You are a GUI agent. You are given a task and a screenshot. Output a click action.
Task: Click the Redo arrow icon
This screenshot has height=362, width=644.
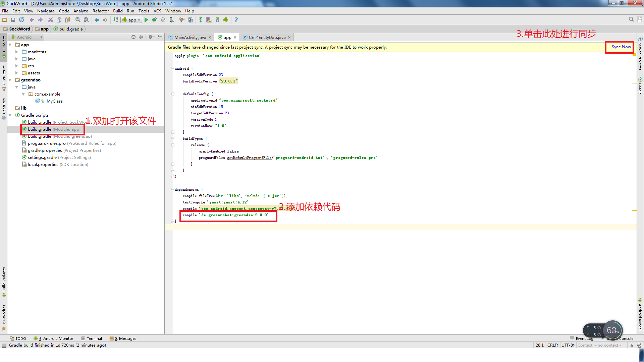click(x=40, y=20)
